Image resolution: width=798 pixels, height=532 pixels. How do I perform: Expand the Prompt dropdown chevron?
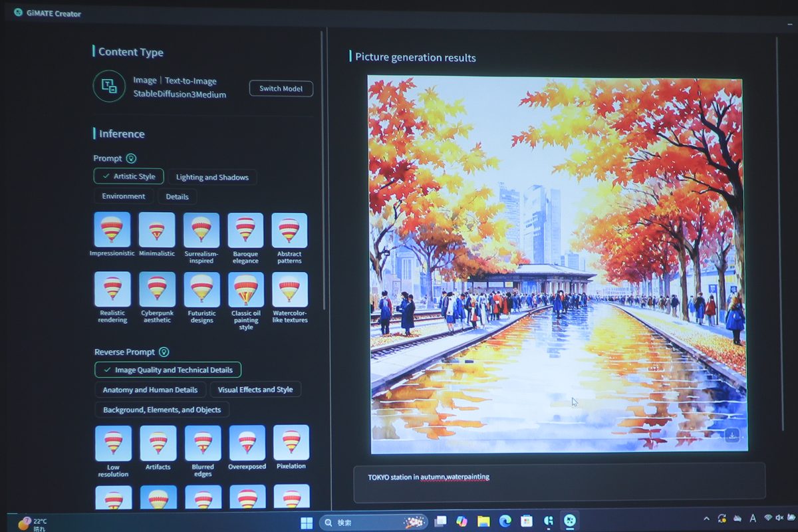[131, 158]
